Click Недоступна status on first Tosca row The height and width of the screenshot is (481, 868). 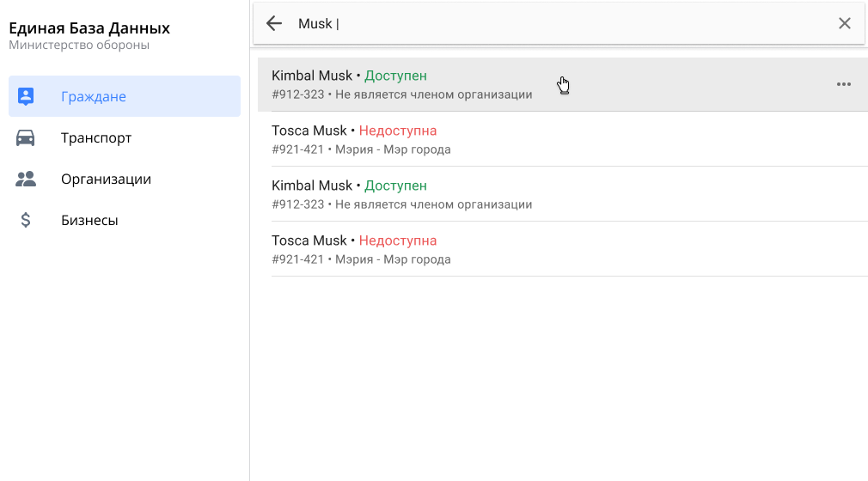(398, 131)
